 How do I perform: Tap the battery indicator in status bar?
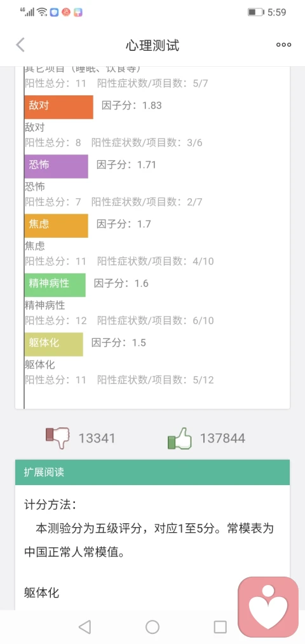pyautogui.click(x=255, y=12)
